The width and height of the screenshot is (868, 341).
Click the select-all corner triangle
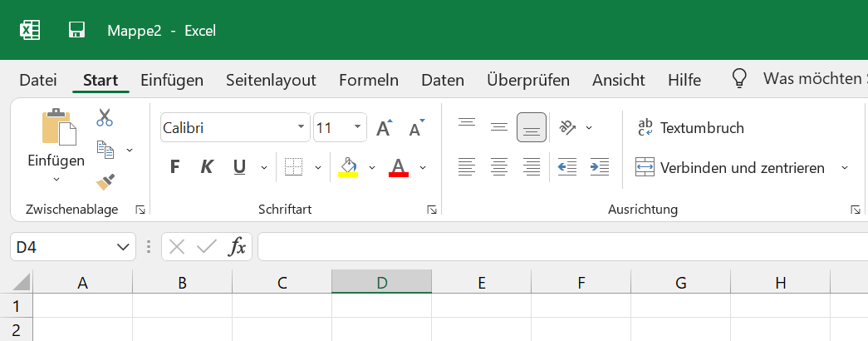tap(21, 282)
